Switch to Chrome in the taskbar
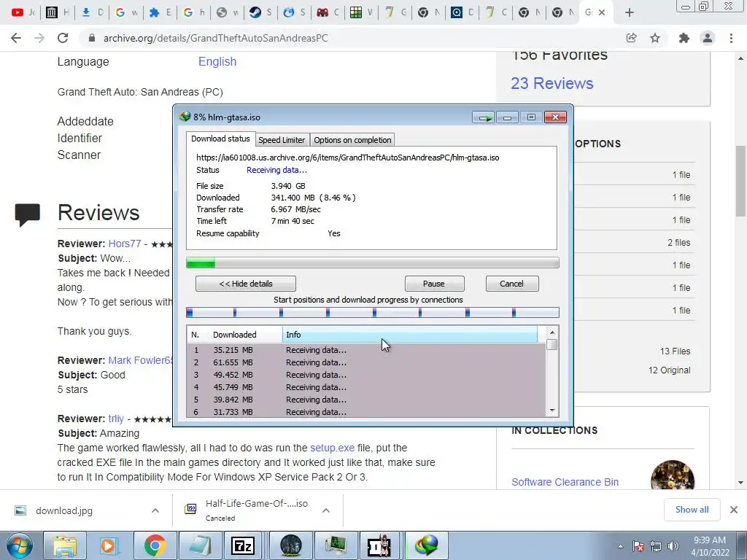Image resolution: width=747 pixels, height=560 pixels. 155,545
